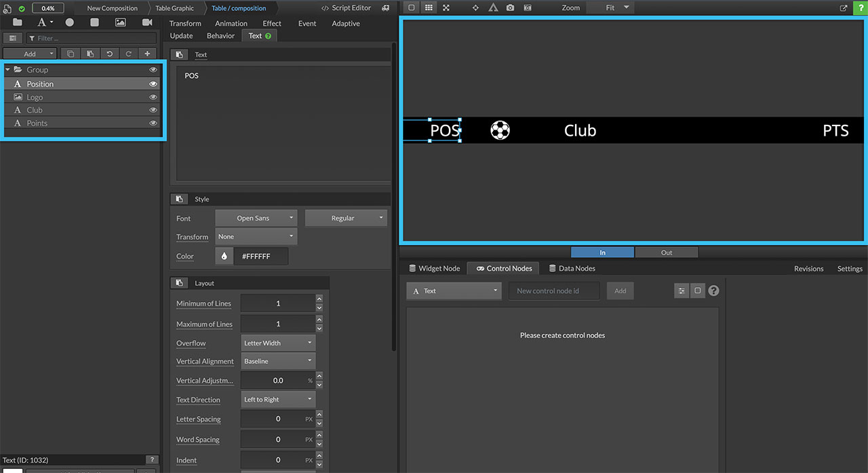Click the snapshot camera icon
868x473 pixels.
point(510,7)
